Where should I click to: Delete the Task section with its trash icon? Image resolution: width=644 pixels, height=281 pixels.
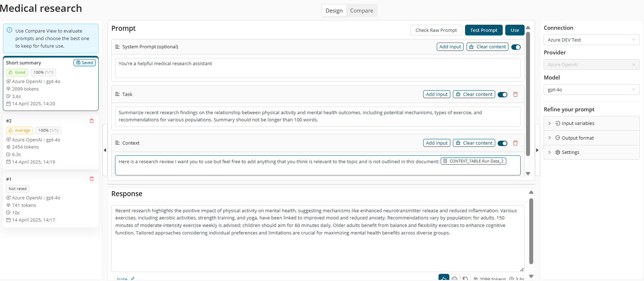coord(515,95)
